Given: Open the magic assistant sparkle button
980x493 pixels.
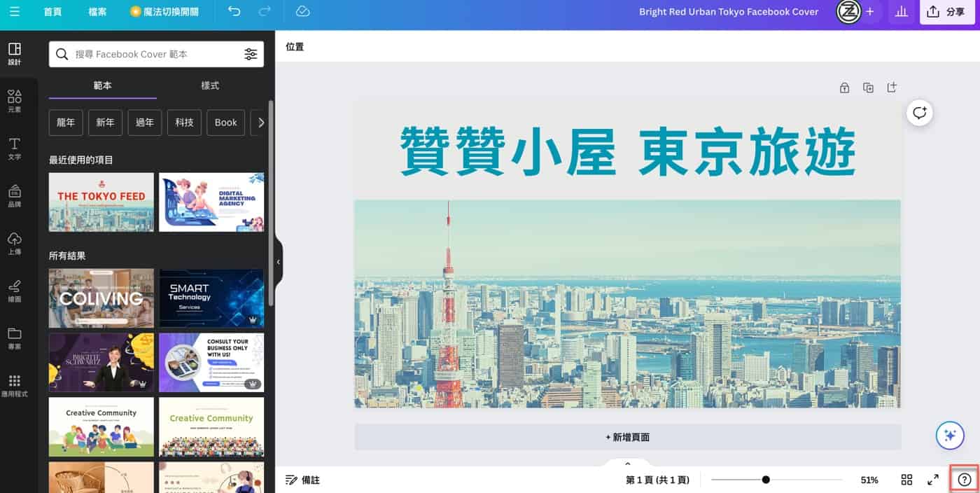Looking at the screenshot, I should pos(950,436).
